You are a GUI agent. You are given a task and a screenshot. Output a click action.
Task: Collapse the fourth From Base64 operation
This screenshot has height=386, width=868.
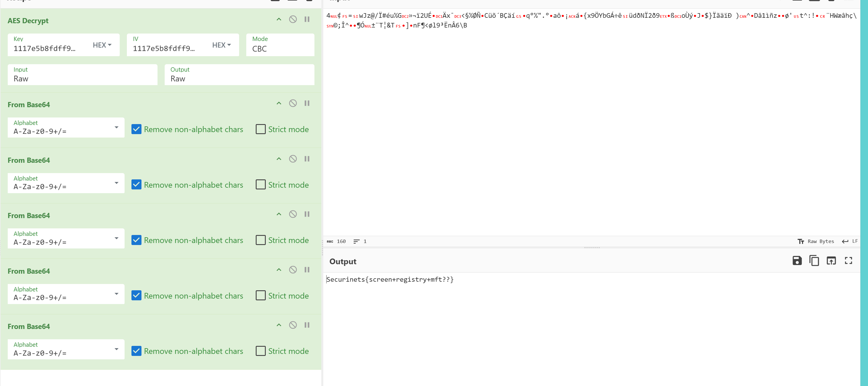(279, 270)
